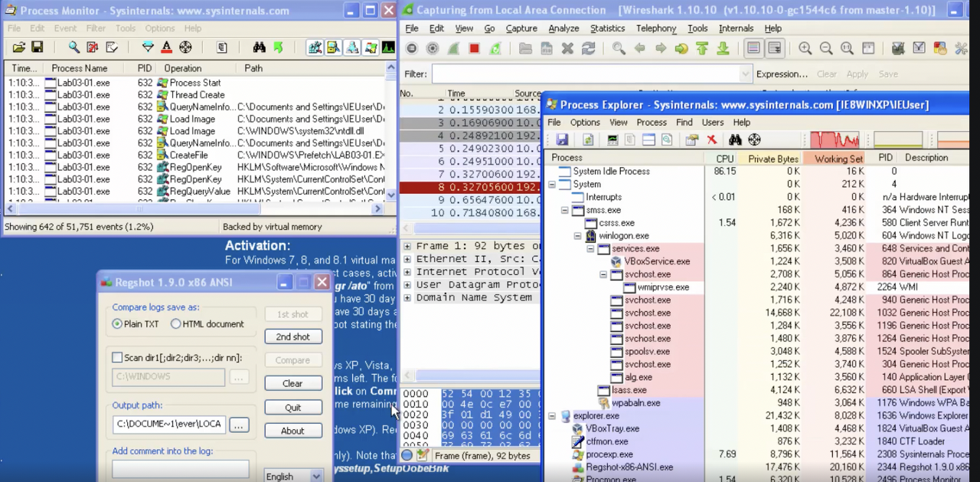The height and width of the screenshot is (482, 980).
Task: Toggle Auto Scroll in live capture in Wireshark
Action: [x=775, y=48]
